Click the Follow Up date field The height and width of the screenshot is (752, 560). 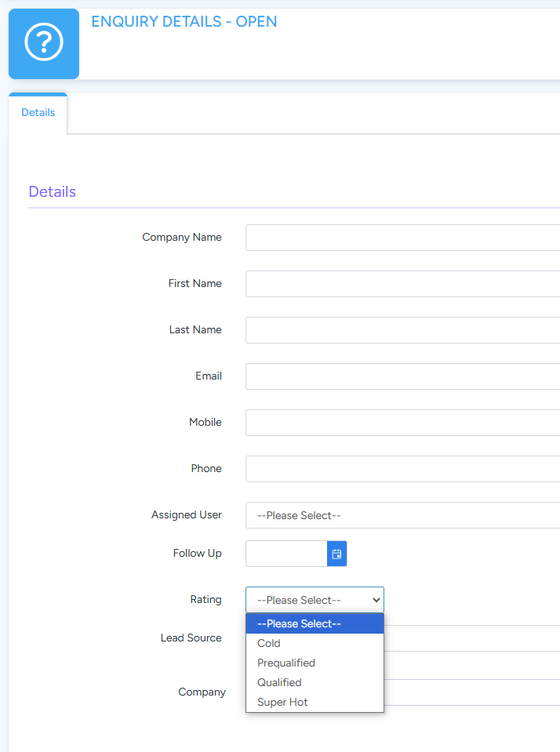pos(286,554)
